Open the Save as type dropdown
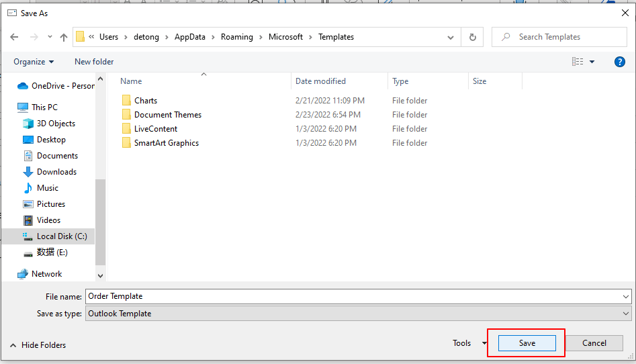Viewport: 636px width, 364px height. coord(358,314)
